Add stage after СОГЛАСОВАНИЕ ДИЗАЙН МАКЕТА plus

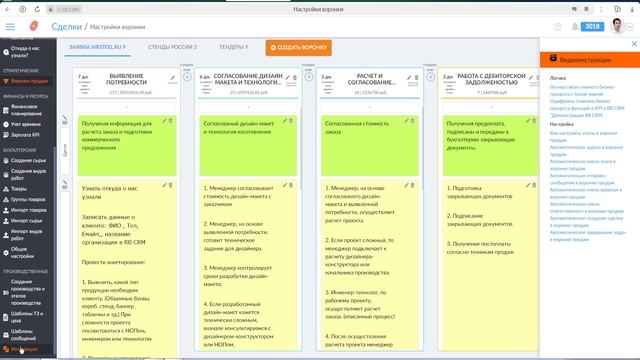(309, 77)
